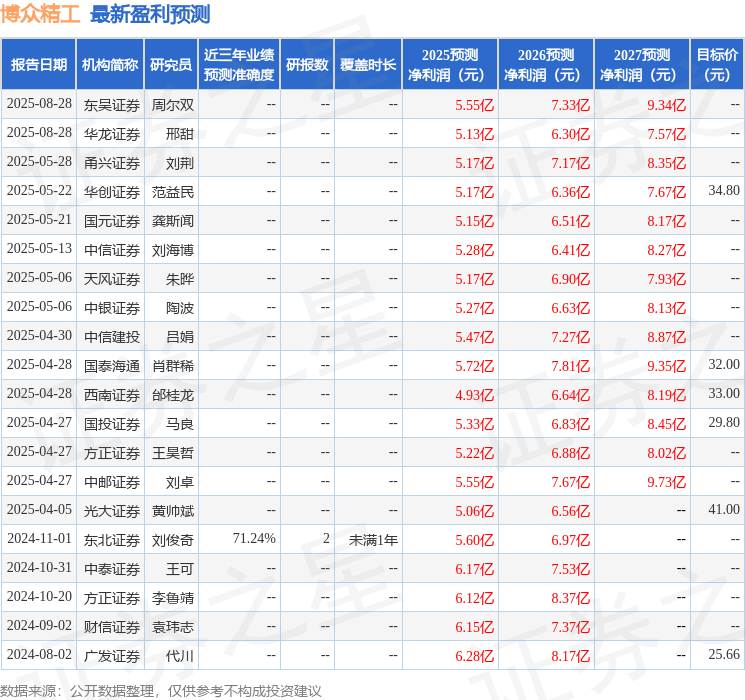
Task: Select the 机构简称 column header
Action: [110, 65]
